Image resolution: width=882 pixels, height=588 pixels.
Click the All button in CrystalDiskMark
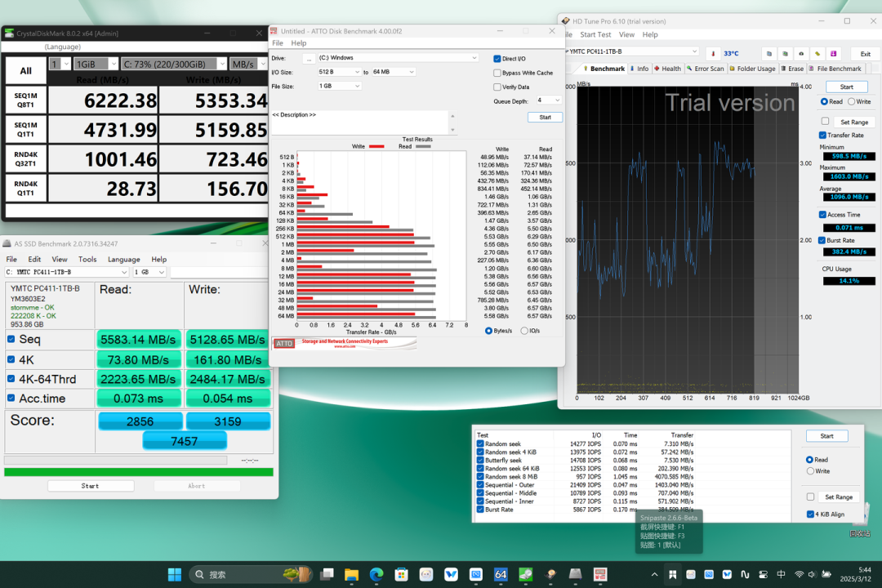[26, 71]
